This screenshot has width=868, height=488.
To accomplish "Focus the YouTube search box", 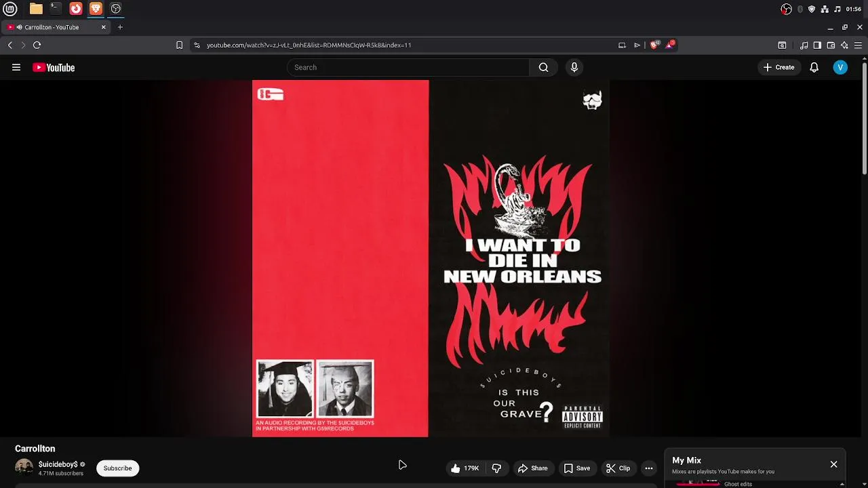I will 408,67.
